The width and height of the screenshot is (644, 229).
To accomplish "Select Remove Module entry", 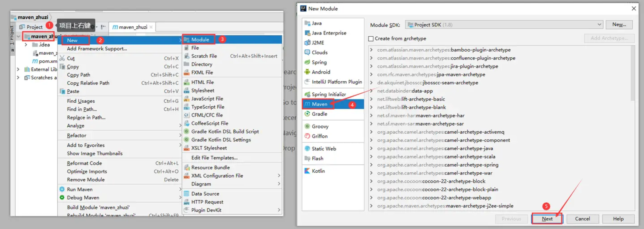I will (120, 180).
